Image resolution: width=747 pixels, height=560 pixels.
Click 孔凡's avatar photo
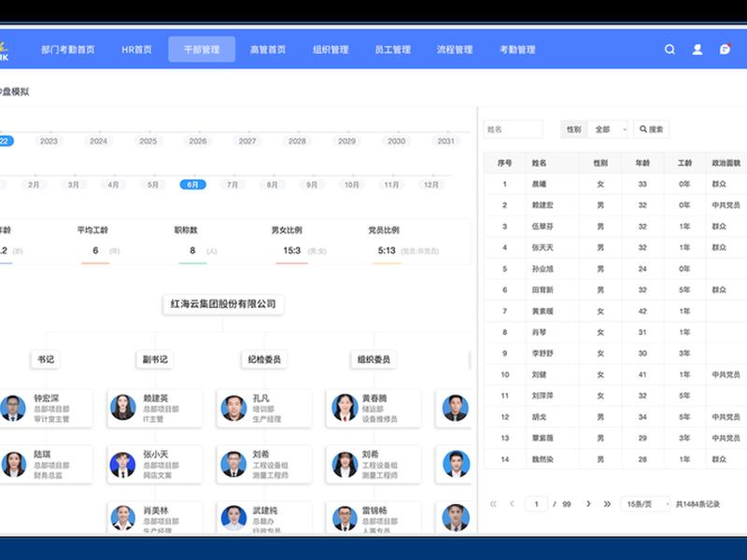(x=233, y=408)
